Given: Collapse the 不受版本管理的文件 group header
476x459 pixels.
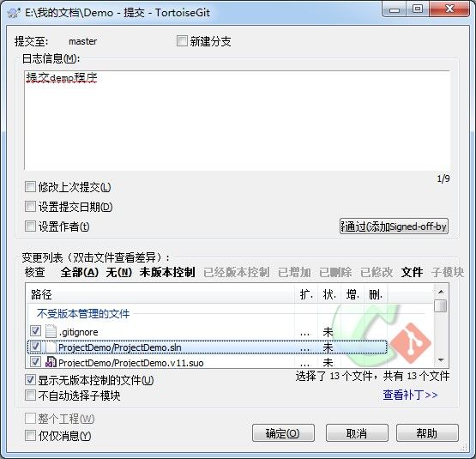Looking at the screenshot, I should coord(83,313).
